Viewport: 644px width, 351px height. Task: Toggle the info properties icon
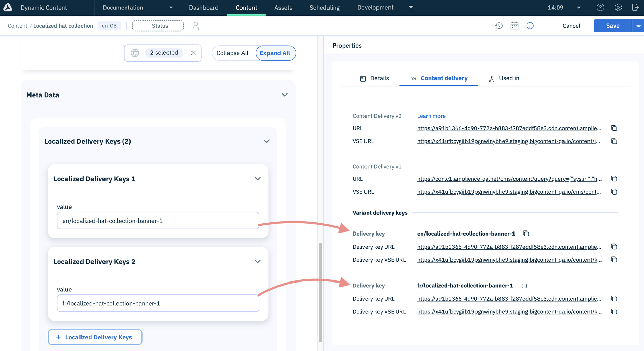pos(530,26)
